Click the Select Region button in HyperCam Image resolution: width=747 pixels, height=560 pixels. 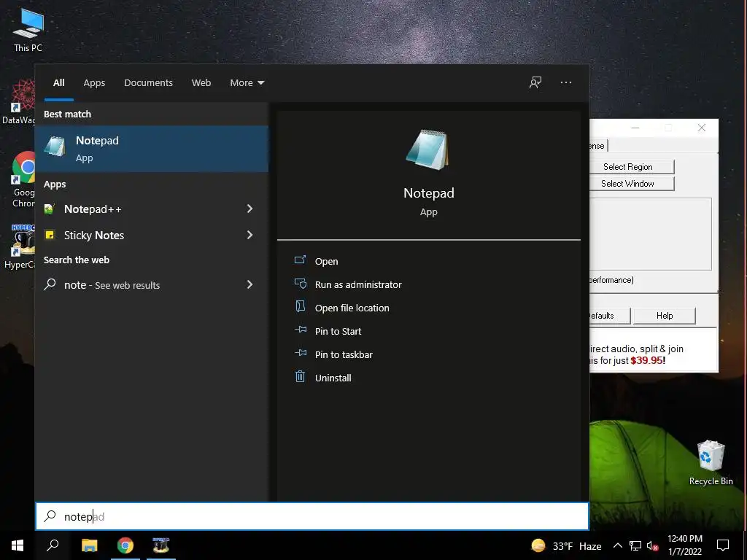(x=631, y=167)
